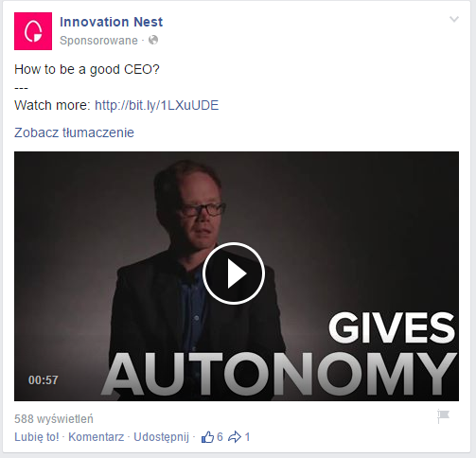View the 6 likes count
476x458 pixels.
220,437
